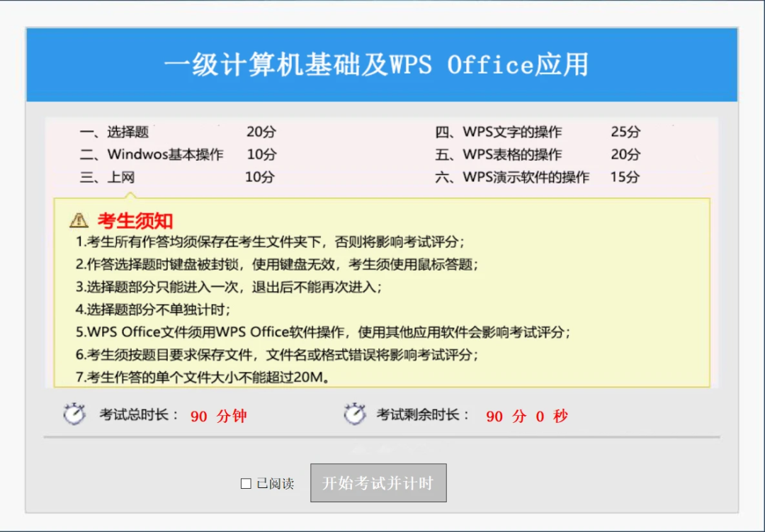The height and width of the screenshot is (532, 765).
Task: Click rule 1 about 考生文件夹
Action: coord(271,242)
